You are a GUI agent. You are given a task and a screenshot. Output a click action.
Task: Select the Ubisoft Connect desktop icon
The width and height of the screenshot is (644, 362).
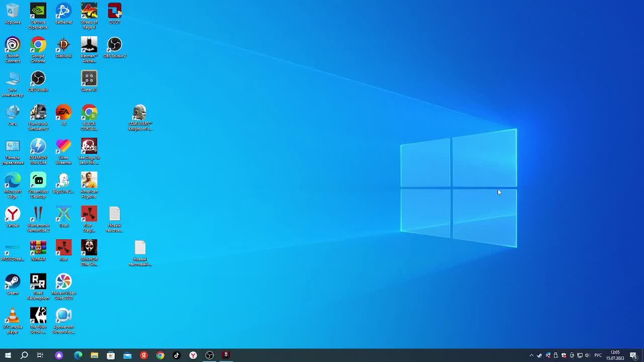point(13,50)
